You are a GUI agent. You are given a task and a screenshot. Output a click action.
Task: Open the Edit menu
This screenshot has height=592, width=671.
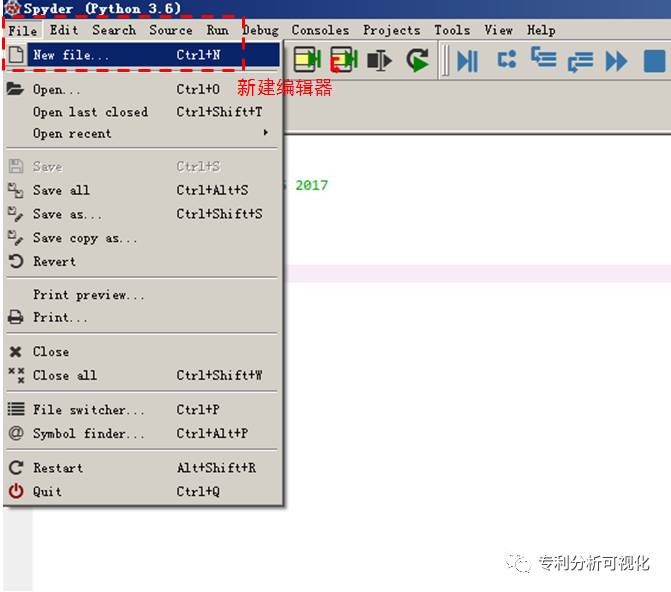[x=64, y=30]
